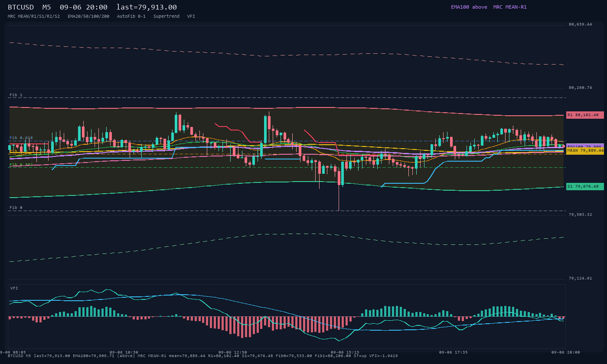Click the '09-06 10:30' time axis label

pos(124,352)
